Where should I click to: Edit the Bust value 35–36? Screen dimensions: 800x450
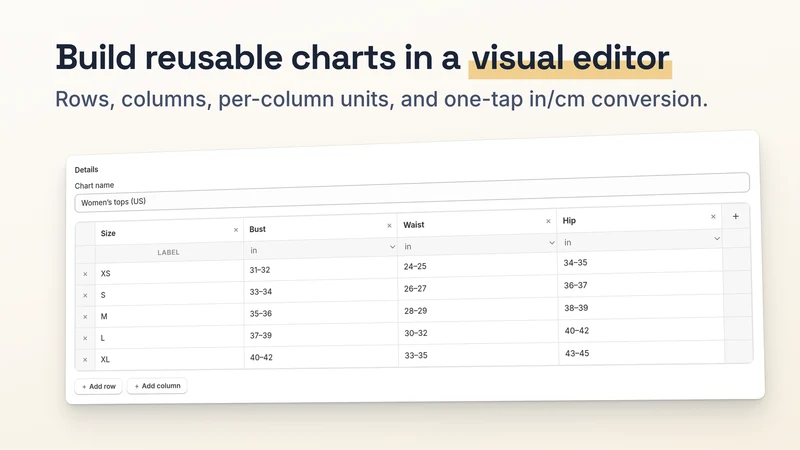click(321, 313)
